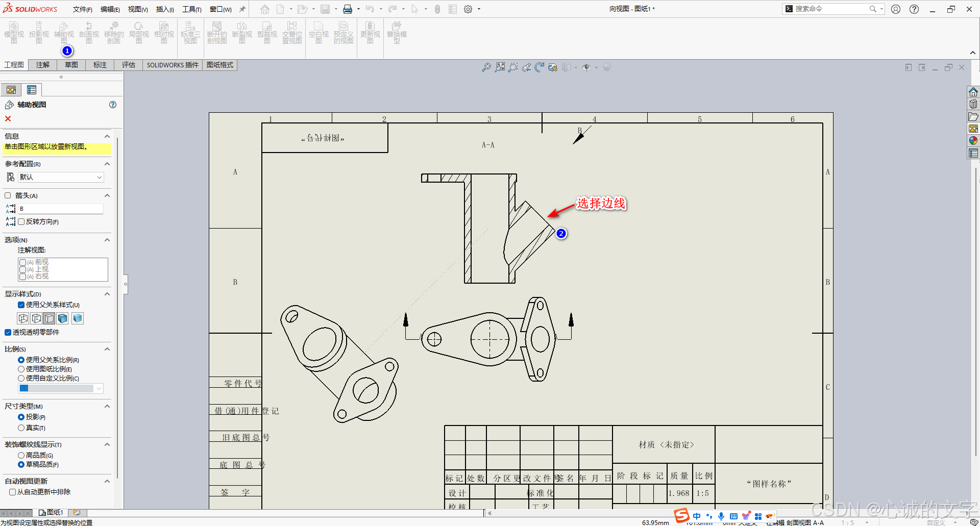Open the Design Library task pane icon

click(x=973, y=104)
